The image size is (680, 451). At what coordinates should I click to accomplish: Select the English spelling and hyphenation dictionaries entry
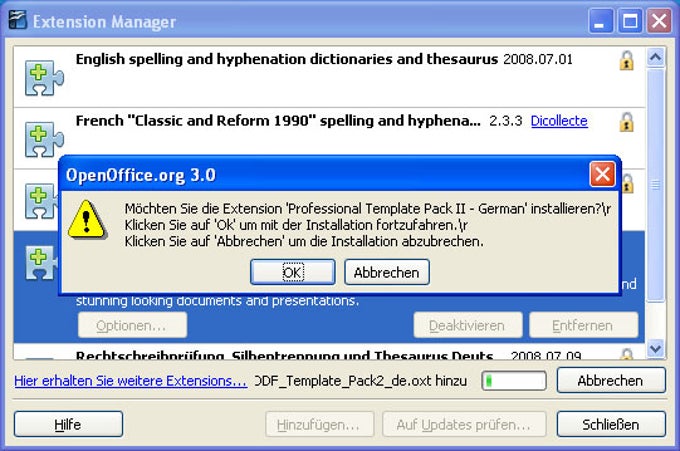pyautogui.click(x=329, y=77)
